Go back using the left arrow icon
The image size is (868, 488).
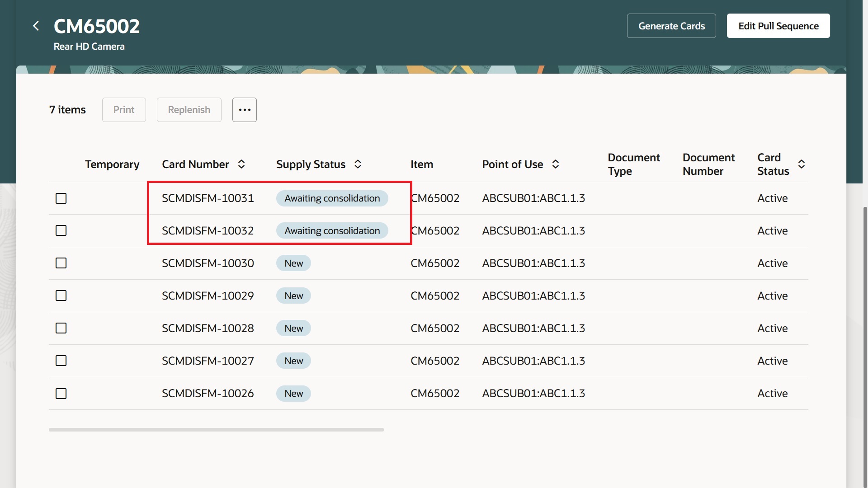[x=36, y=26]
